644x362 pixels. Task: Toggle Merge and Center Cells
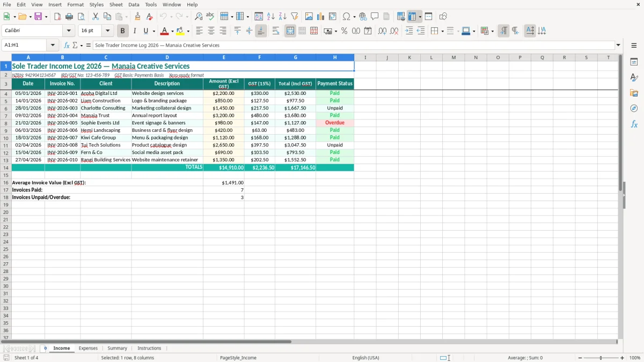(x=290, y=31)
